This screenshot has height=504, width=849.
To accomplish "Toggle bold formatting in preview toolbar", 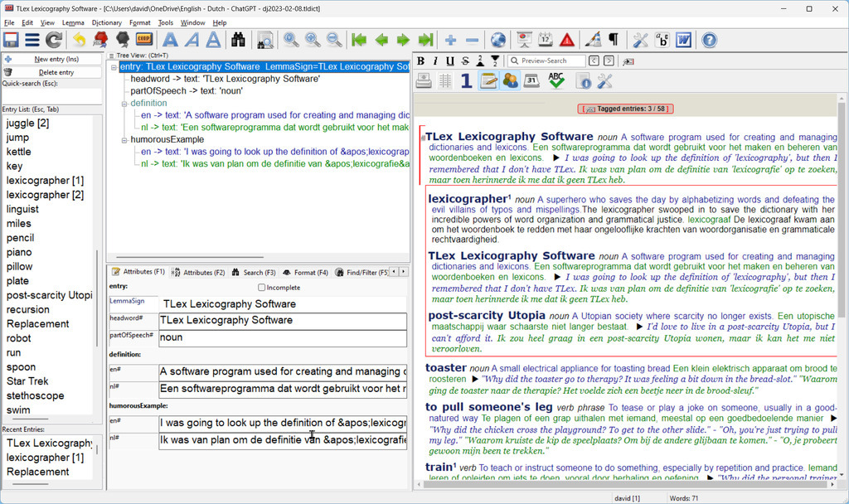I will [420, 61].
